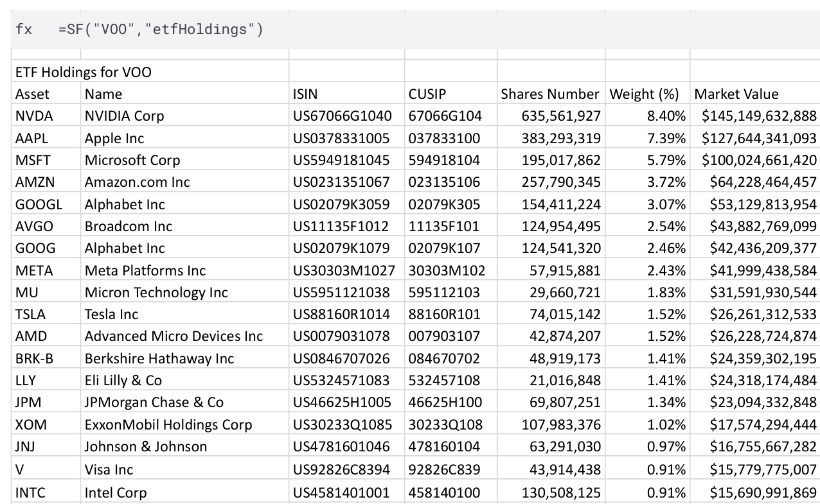
Task: Select the 'Amazon.com Inc' name cell
Action: 185,182
